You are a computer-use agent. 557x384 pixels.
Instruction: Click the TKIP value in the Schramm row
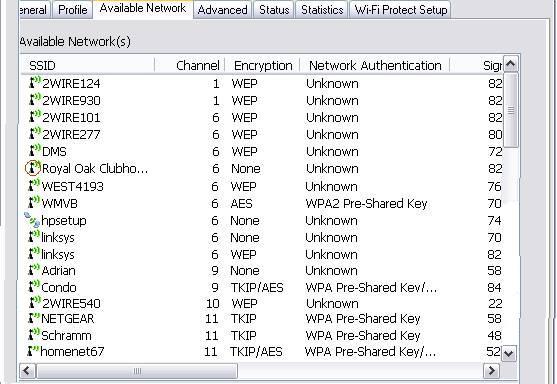click(243, 336)
